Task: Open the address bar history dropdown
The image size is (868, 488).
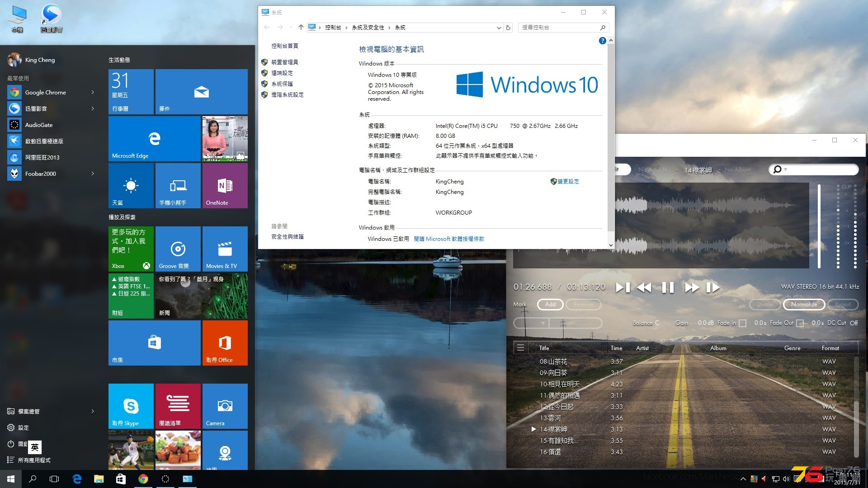Action: 499,28
